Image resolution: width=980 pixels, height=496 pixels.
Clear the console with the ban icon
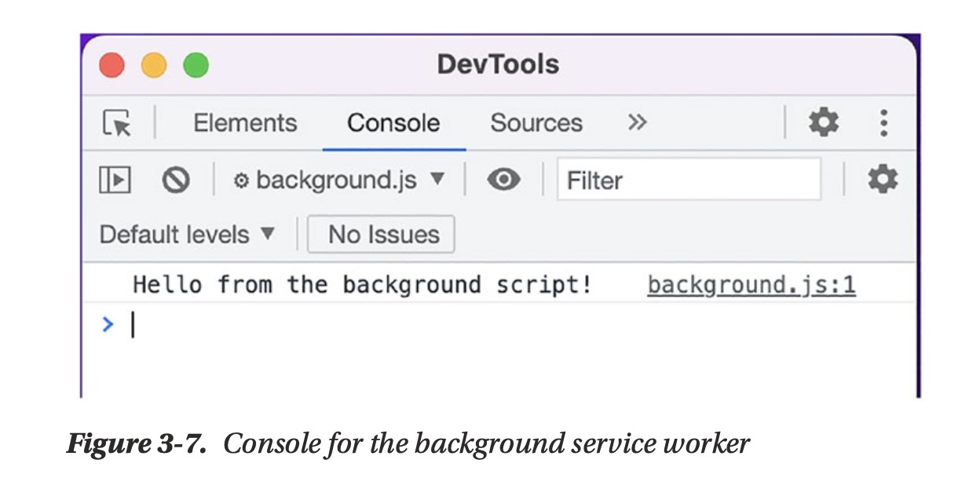coord(176,181)
